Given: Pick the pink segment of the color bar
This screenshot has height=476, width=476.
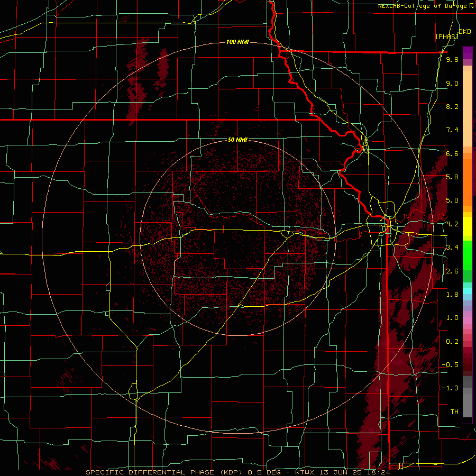Looking at the screenshot, I should click(467, 321).
